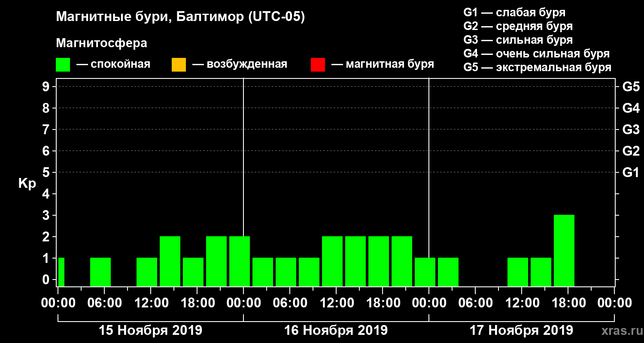This screenshot has height=343, width=644.
Task: Click 'G1 — слабая буря' legend line
Action: [514, 12]
